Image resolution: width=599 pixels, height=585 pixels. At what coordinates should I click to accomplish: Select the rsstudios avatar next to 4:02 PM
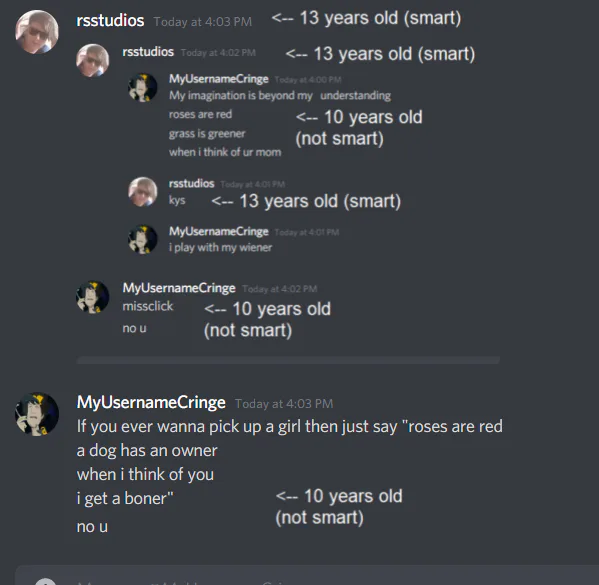pos(92,60)
